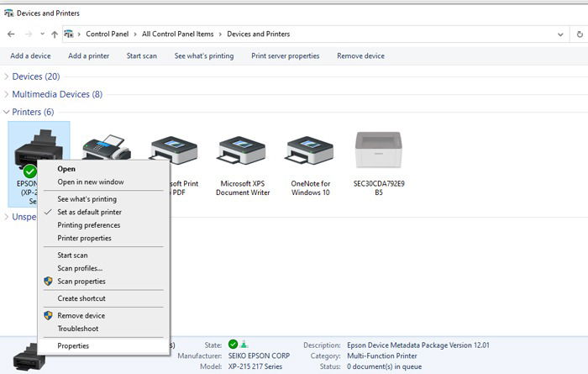The width and height of the screenshot is (588, 374).
Task: Select Microsoft Print to PDF printer
Action: coord(176,149)
